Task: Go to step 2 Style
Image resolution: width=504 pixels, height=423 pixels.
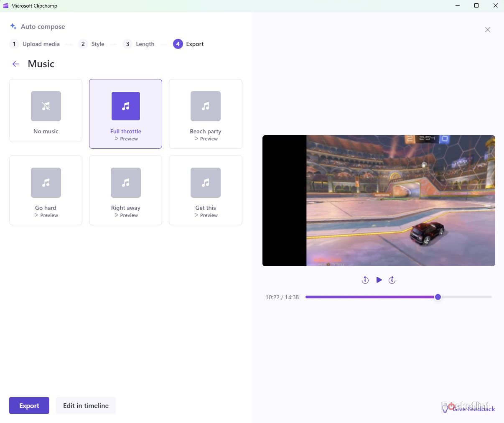Action: (x=92, y=44)
